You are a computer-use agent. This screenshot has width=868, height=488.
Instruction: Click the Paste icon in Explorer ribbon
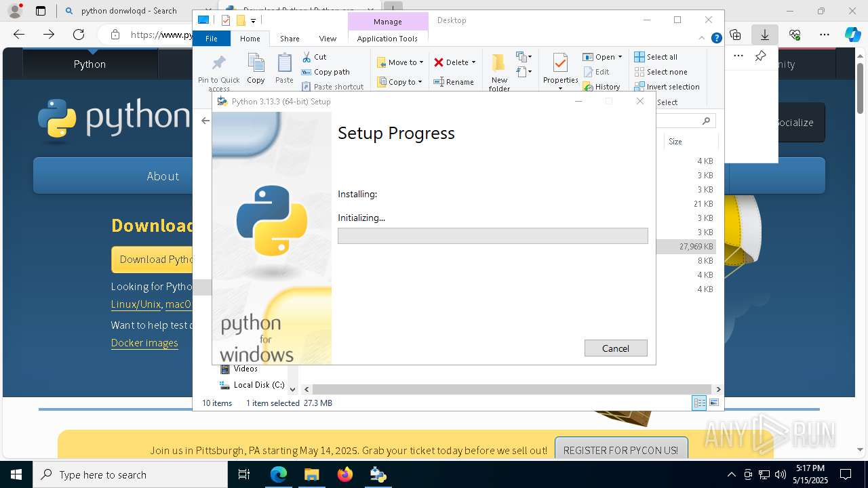[284, 69]
